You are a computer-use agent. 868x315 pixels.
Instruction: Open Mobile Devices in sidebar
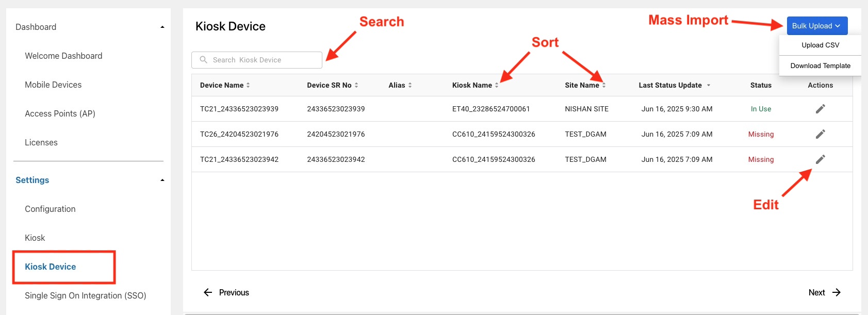point(53,85)
